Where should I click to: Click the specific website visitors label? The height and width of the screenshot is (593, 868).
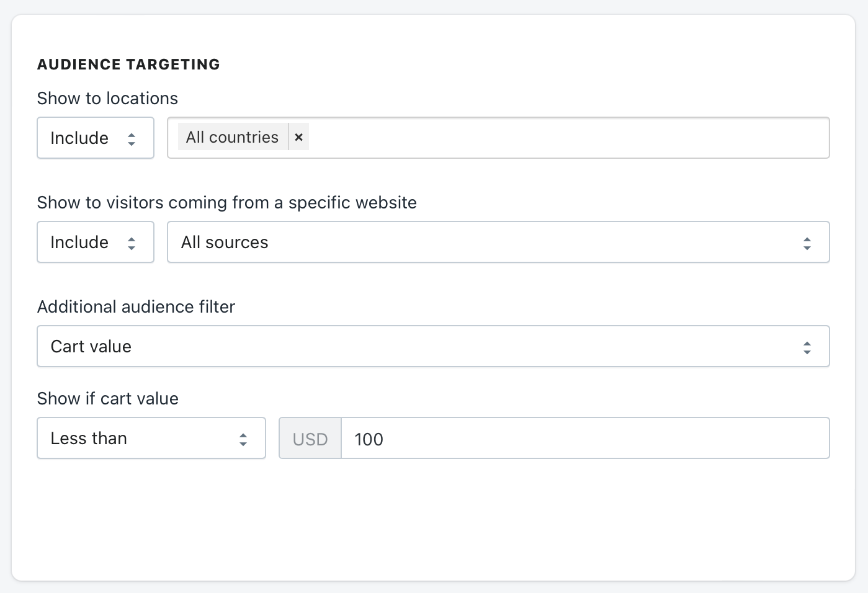(226, 202)
